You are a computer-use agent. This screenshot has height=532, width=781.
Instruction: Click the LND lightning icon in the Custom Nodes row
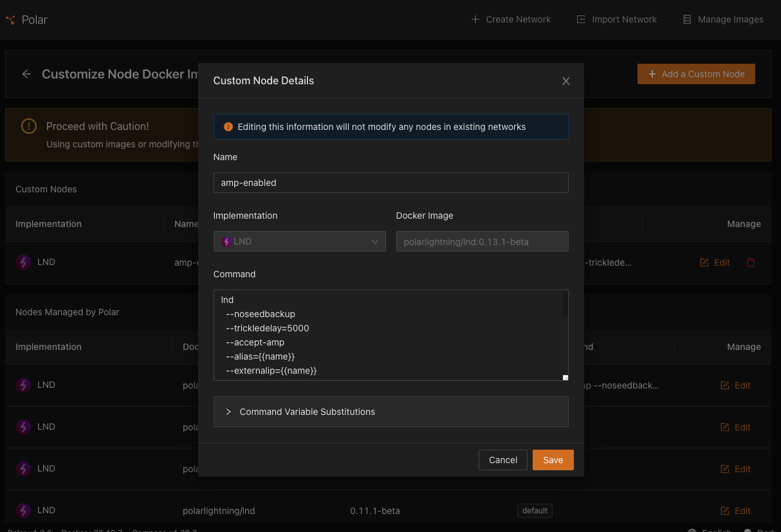23,262
